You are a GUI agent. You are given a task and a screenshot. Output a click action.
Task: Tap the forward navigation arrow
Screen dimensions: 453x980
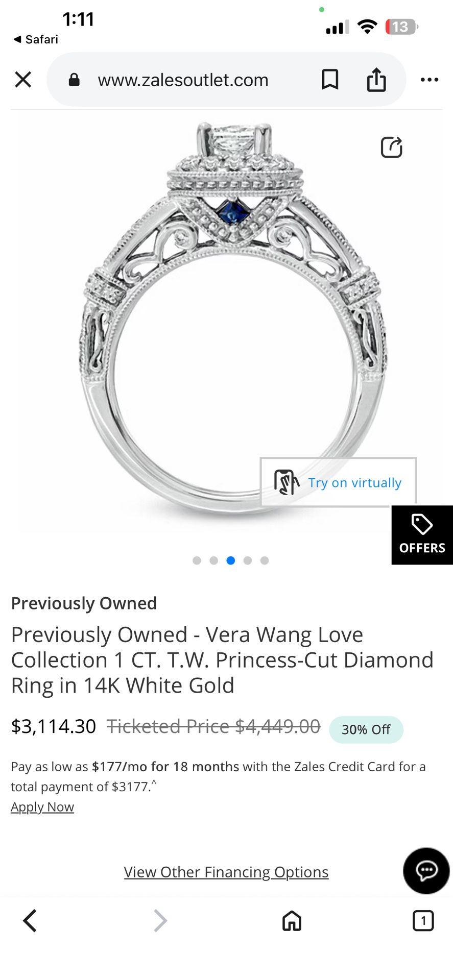coord(160,921)
